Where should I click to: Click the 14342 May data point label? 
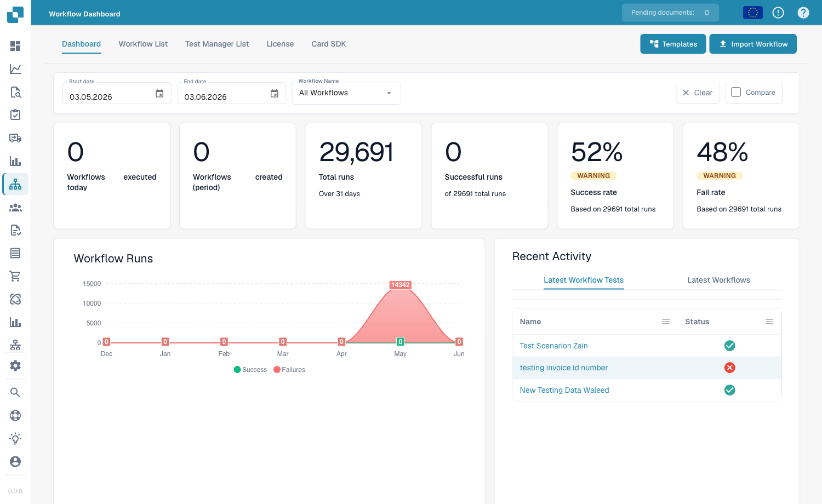pyautogui.click(x=401, y=285)
